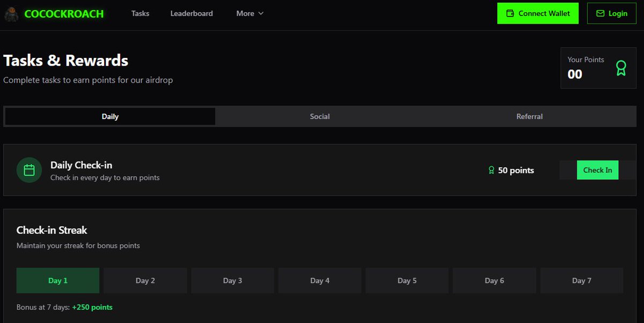Click the Your Points award ribbon icon
Screen dimensions: 644x323
click(x=621, y=68)
